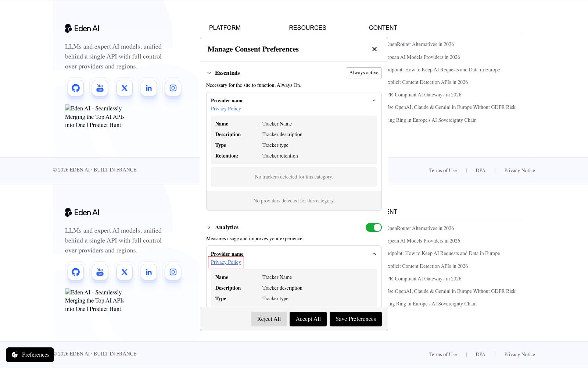Open upper 'Explicit Content Detection APIs in 2026' link
The width and height of the screenshot is (588, 368).
point(428,82)
